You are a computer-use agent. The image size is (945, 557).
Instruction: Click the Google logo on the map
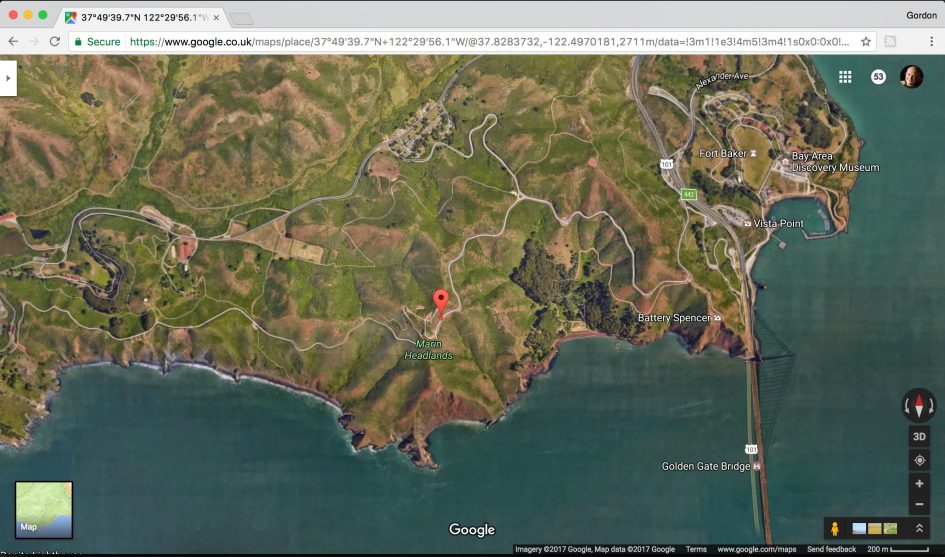click(x=472, y=530)
